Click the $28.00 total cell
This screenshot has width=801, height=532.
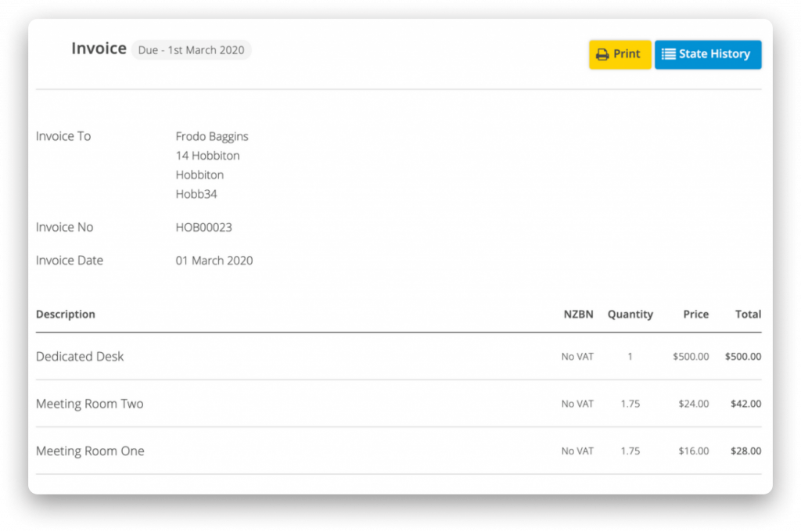tap(745, 451)
